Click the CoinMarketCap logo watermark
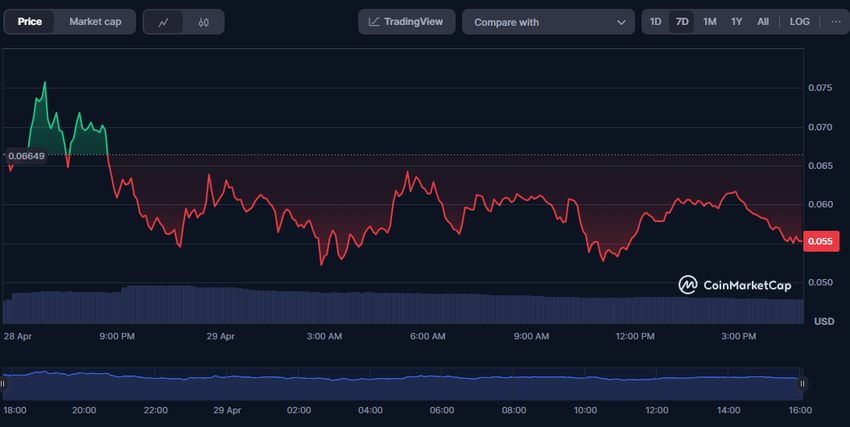 (x=735, y=285)
